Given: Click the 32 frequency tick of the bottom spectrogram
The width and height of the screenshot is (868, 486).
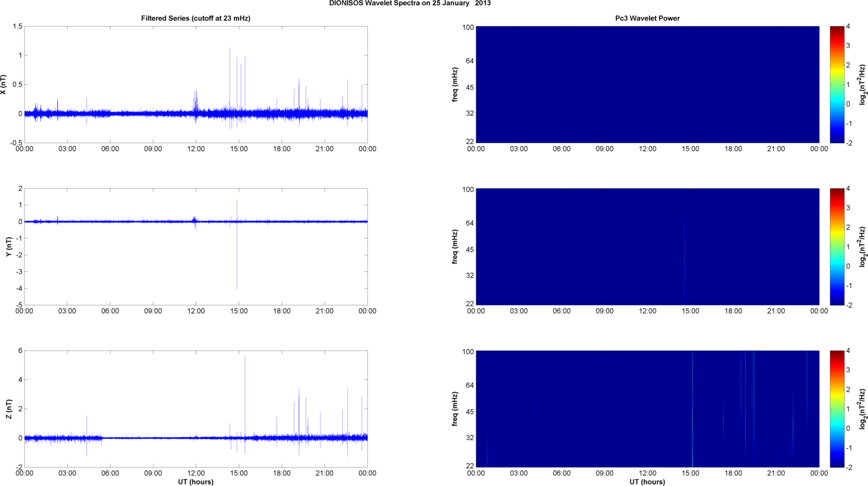Looking at the screenshot, I should 470,438.
